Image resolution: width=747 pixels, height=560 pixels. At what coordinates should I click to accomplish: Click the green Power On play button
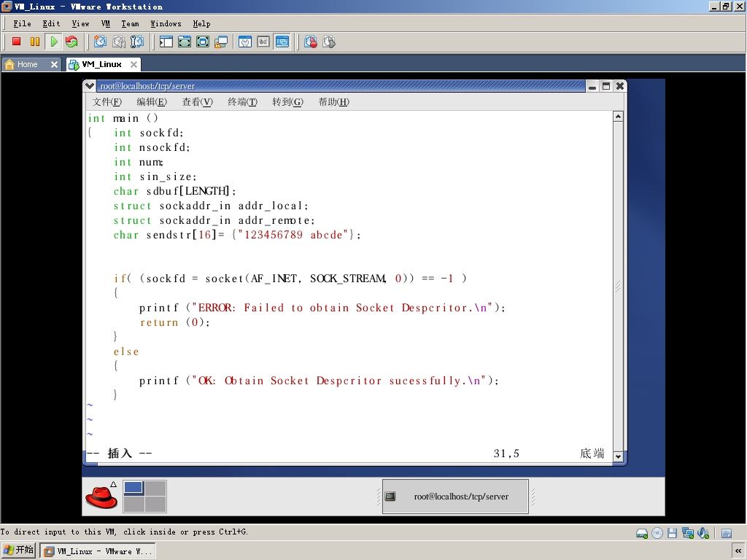(54, 42)
